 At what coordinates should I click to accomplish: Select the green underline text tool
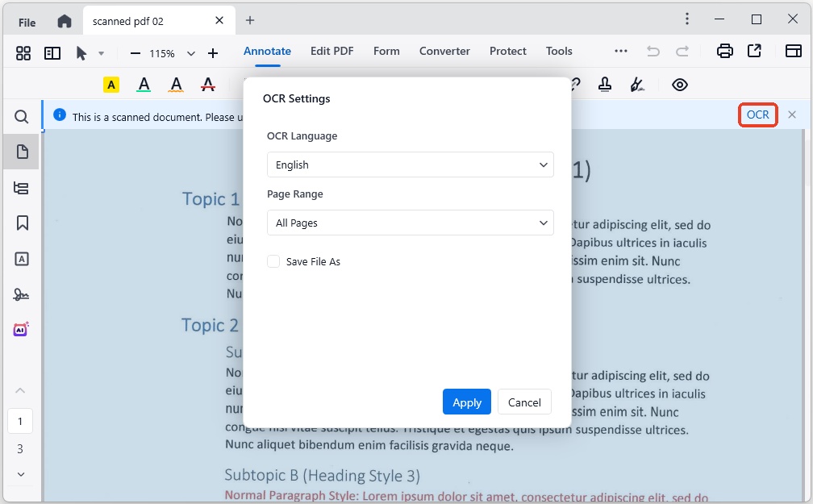pyautogui.click(x=144, y=84)
